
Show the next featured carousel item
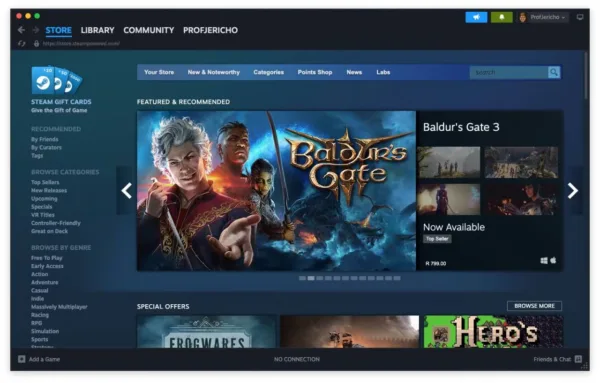572,191
